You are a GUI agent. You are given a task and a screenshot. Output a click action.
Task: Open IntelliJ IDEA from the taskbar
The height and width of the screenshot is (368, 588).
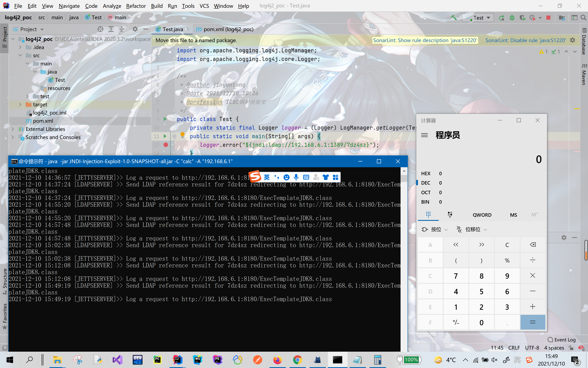[x=177, y=360]
